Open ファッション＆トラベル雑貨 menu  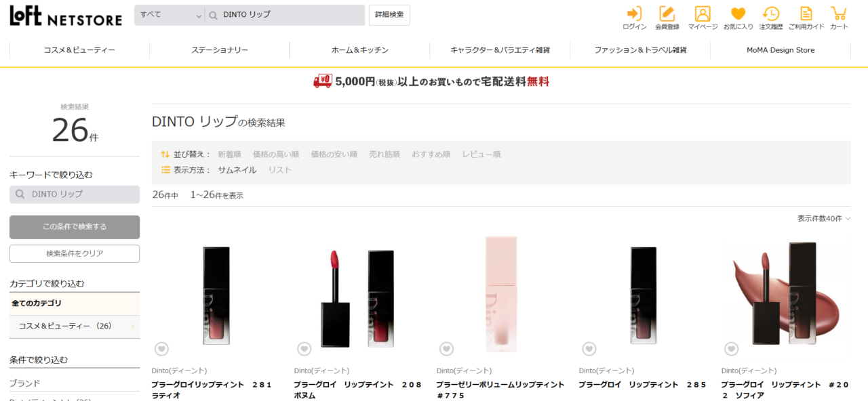pos(640,50)
